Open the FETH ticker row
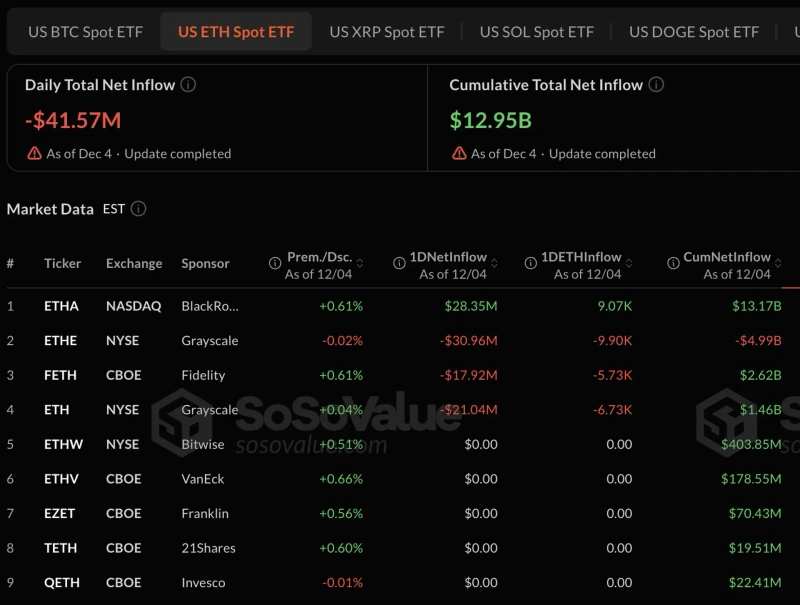The width and height of the screenshot is (800, 605). [61, 375]
